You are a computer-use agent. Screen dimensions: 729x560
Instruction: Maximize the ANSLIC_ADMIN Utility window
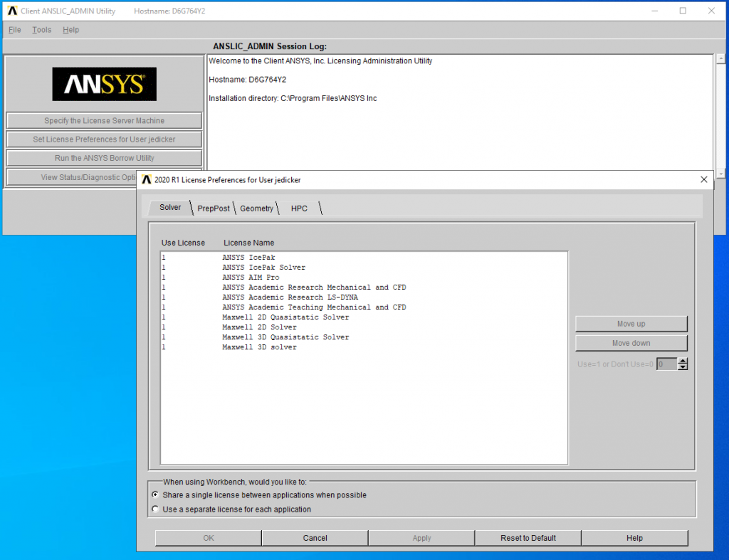point(683,11)
